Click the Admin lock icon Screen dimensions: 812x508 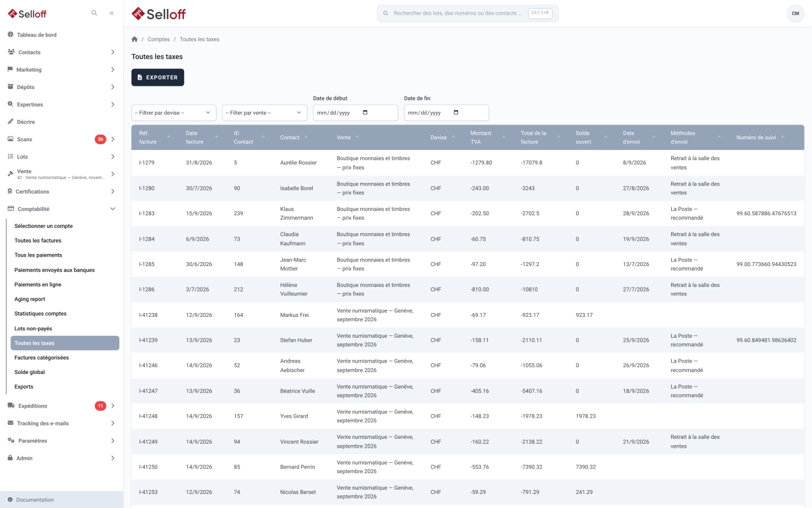(10, 458)
